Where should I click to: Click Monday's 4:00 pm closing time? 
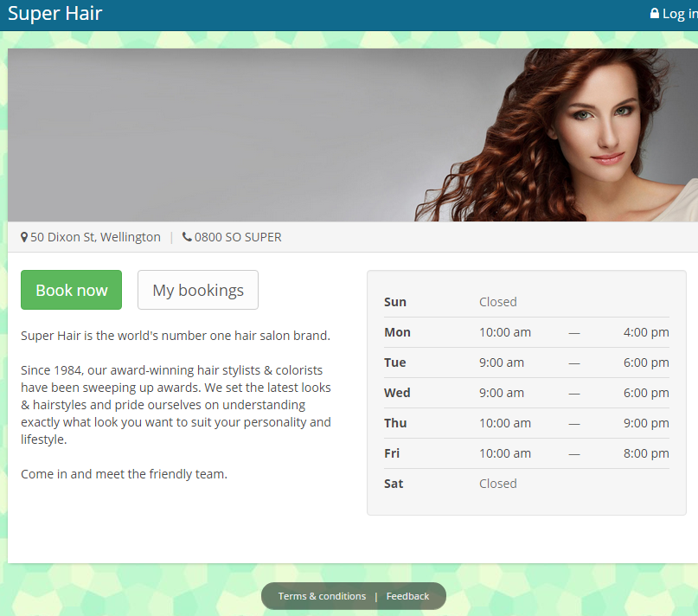click(646, 332)
